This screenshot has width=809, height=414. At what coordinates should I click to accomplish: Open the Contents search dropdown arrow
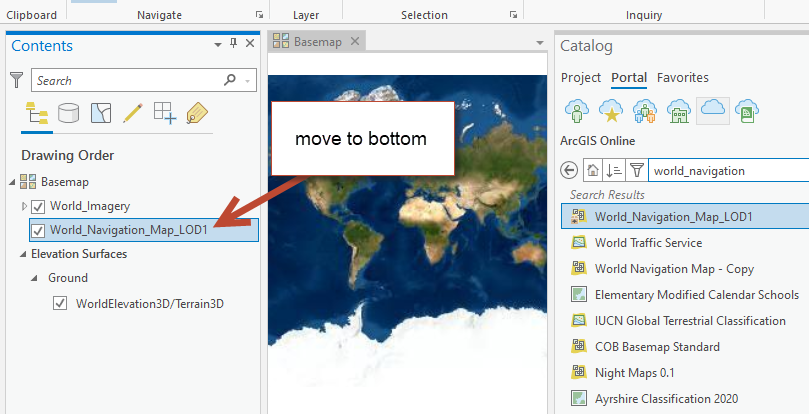(248, 81)
